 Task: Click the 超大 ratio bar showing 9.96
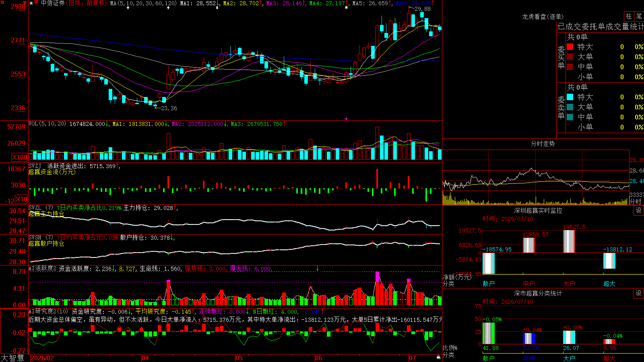coord(609,341)
